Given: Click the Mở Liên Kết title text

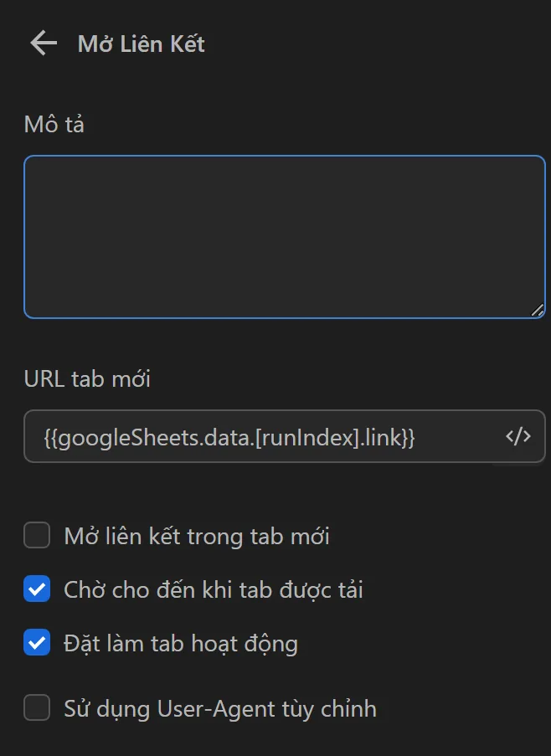Looking at the screenshot, I should [142, 44].
